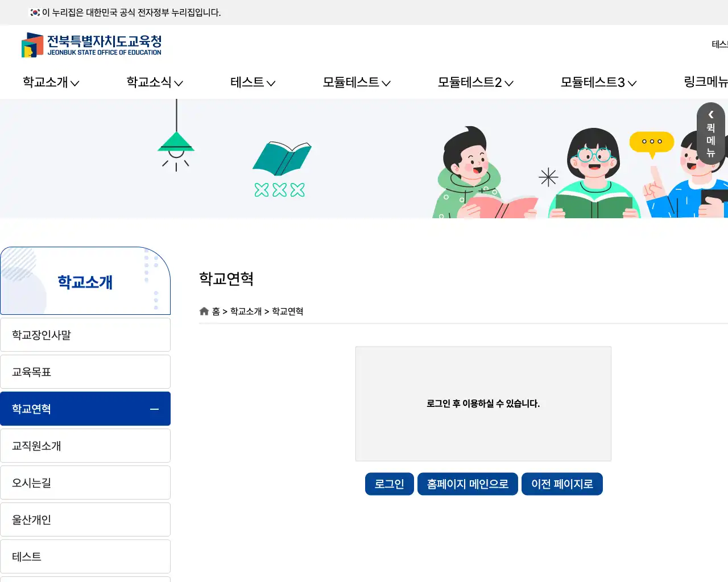Click the 로그인 후 이용하실 수 있습니다 message
This screenshot has width=728, height=582.
point(483,404)
